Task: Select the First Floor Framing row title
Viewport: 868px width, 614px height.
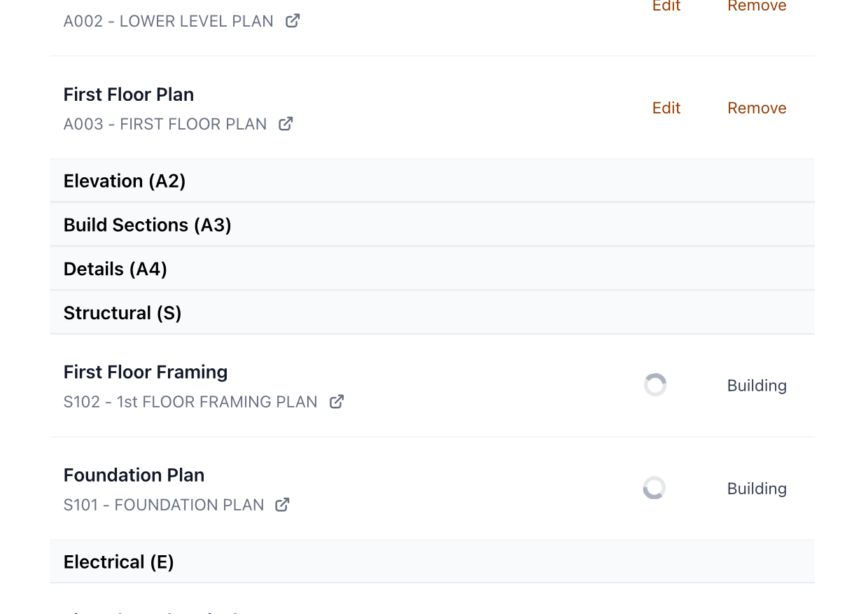Action: [x=146, y=372]
